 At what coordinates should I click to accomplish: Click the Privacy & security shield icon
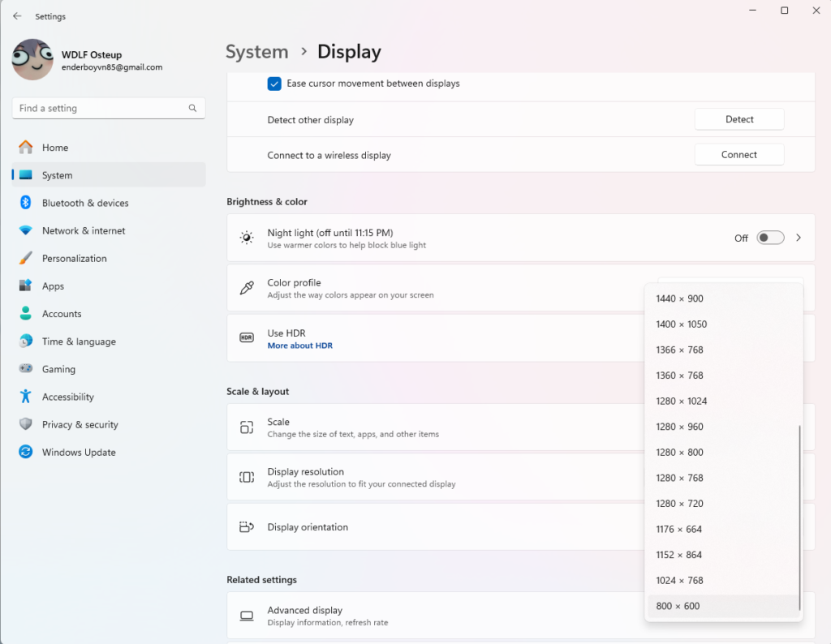pos(25,424)
